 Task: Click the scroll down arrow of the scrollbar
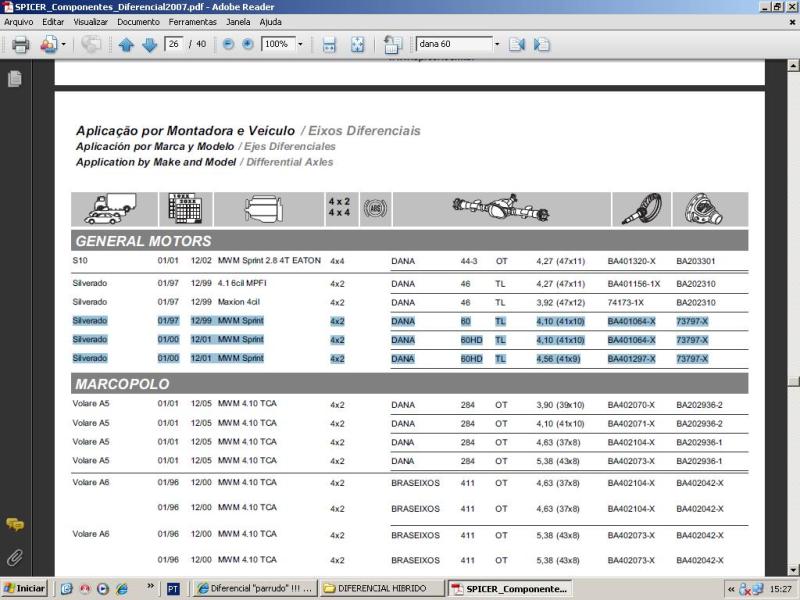(793, 570)
